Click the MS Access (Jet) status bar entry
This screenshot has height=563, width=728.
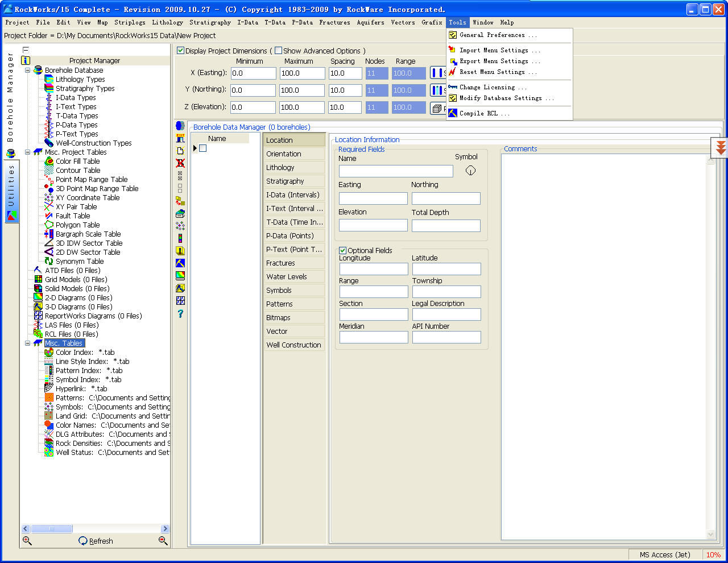tap(664, 554)
